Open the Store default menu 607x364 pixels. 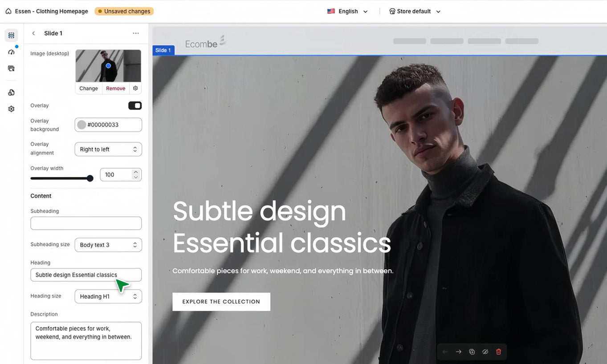click(x=415, y=12)
